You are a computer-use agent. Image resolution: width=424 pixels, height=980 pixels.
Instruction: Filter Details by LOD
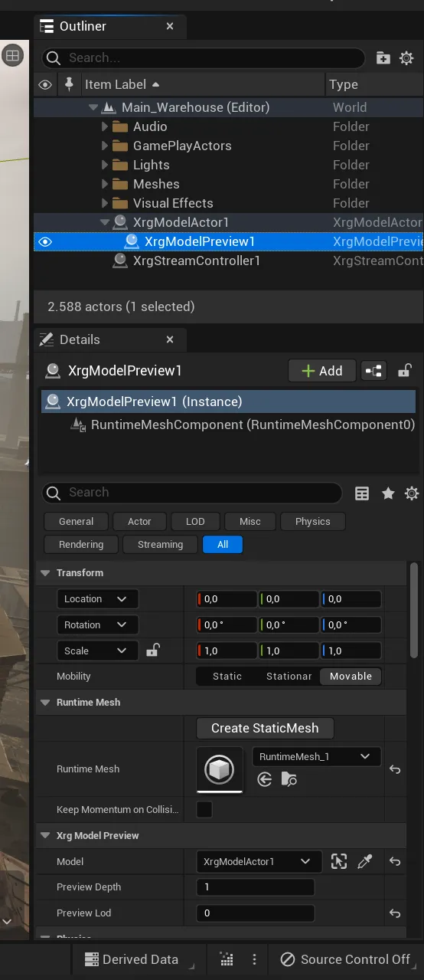(x=195, y=522)
